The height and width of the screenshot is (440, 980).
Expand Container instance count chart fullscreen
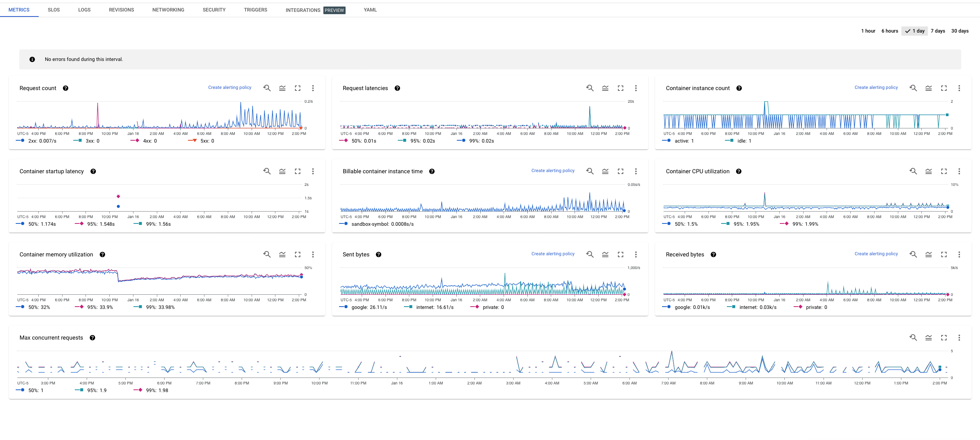pos(944,88)
